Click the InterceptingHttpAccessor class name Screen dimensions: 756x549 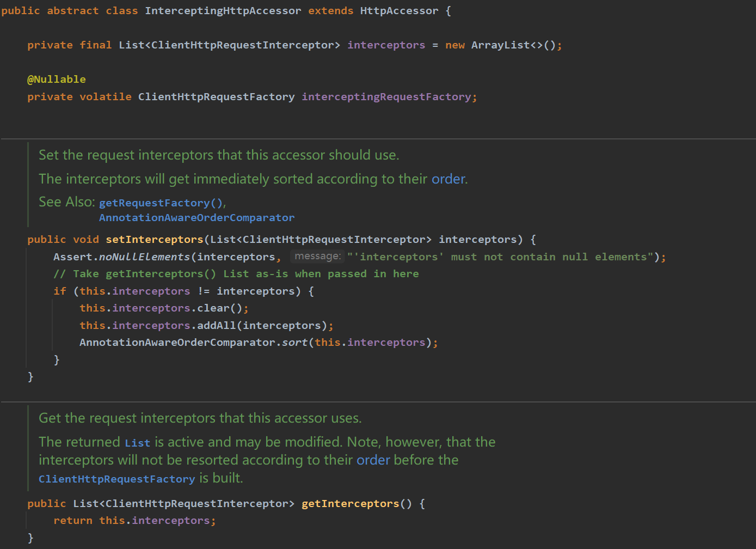tap(223, 11)
